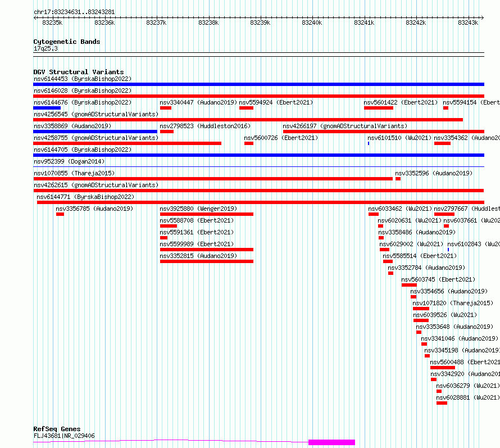Open the nsv5588708 (Ebert2021) label

(x=197, y=220)
